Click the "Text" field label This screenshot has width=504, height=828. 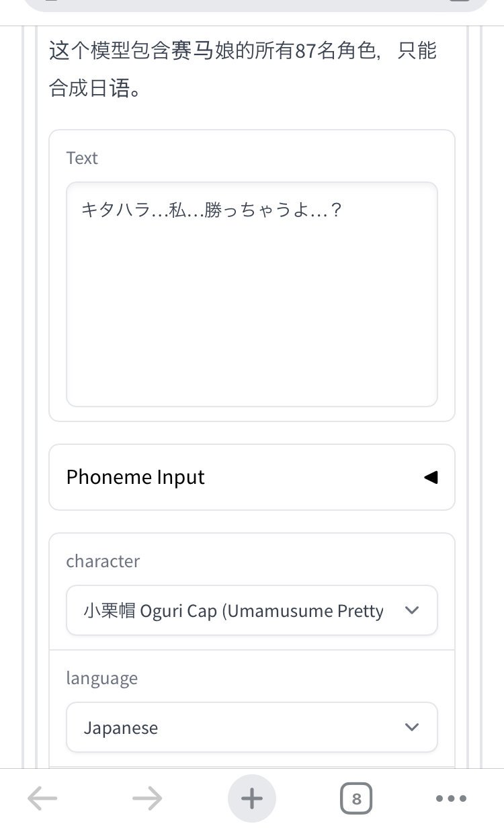click(x=82, y=158)
